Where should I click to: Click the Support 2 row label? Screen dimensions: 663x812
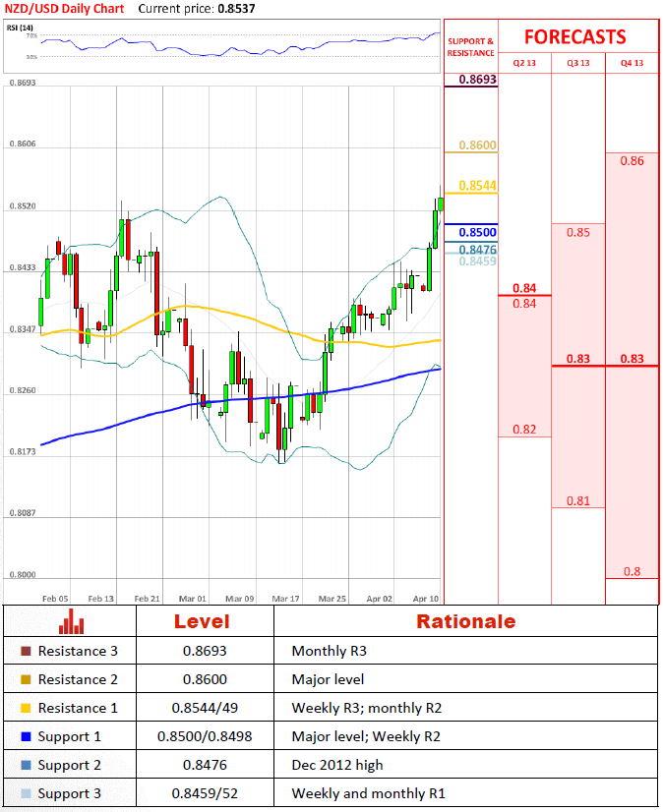(70, 765)
